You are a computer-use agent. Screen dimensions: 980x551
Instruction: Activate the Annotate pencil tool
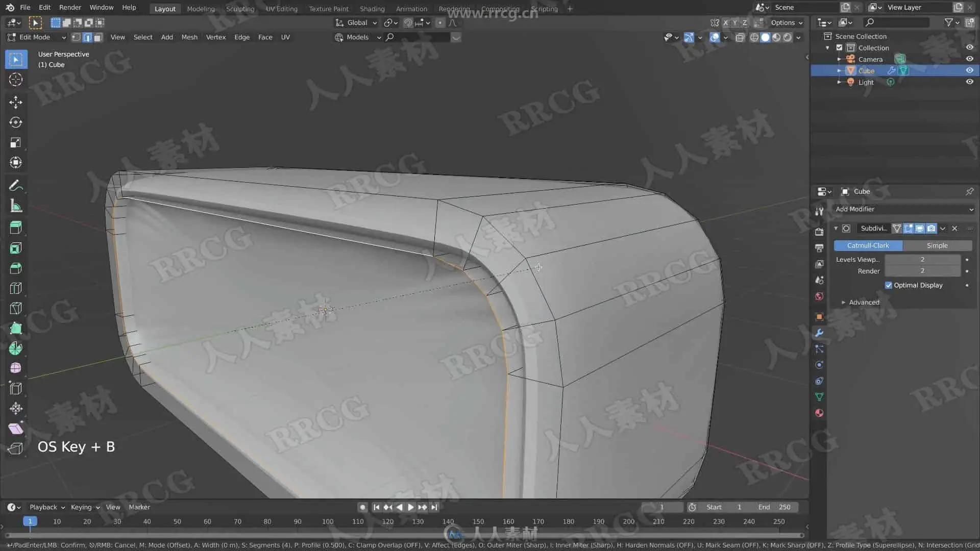pyautogui.click(x=15, y=185)
